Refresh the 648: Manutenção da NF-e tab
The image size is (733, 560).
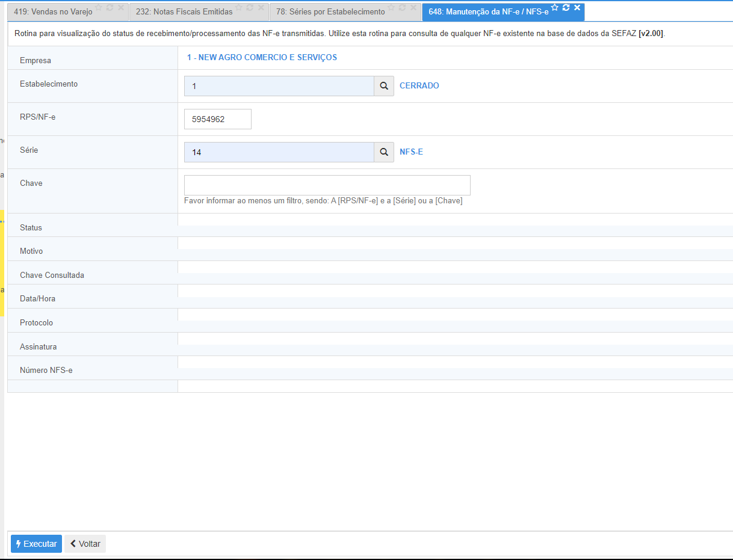(566, 8)
